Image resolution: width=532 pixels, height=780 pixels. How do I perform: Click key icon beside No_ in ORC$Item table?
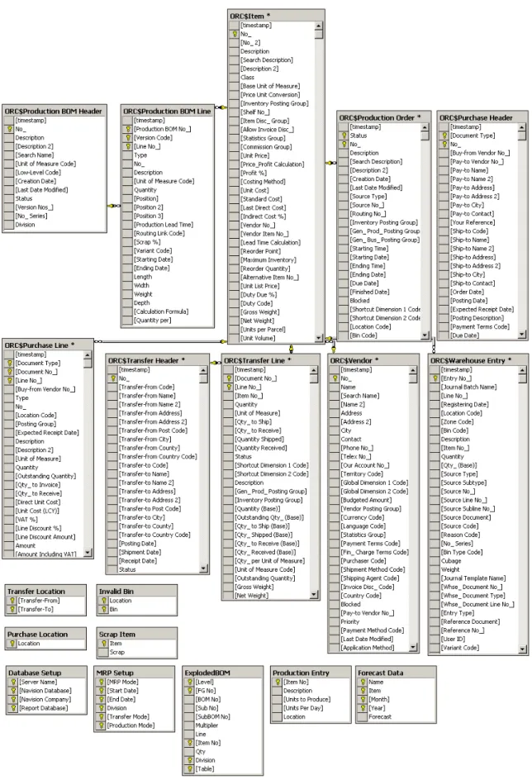tap(234, 34)
